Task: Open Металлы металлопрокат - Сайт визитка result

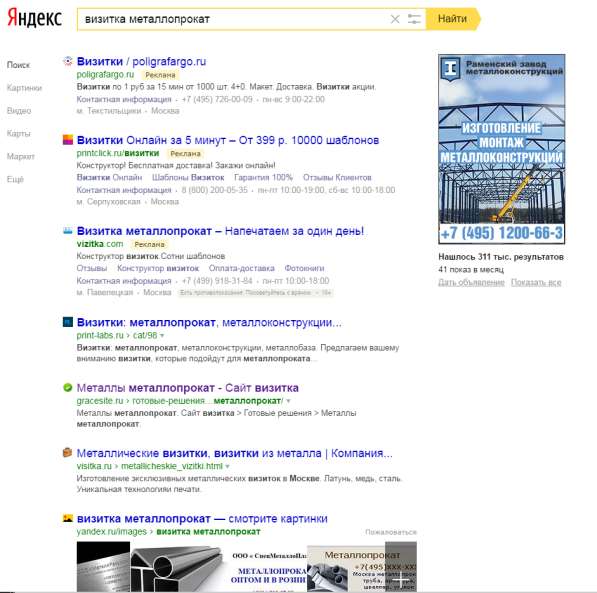Action: tap(187, 388)
